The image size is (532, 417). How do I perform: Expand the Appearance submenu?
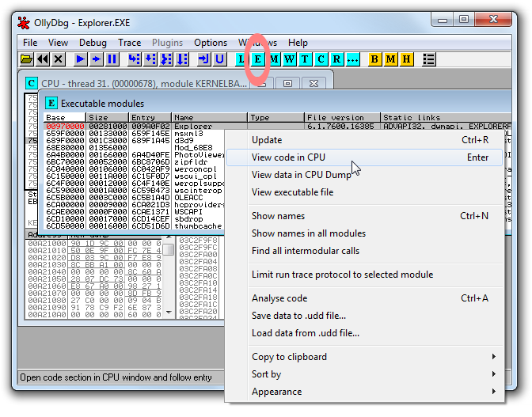pyautogui.click(x=364, y=392)
